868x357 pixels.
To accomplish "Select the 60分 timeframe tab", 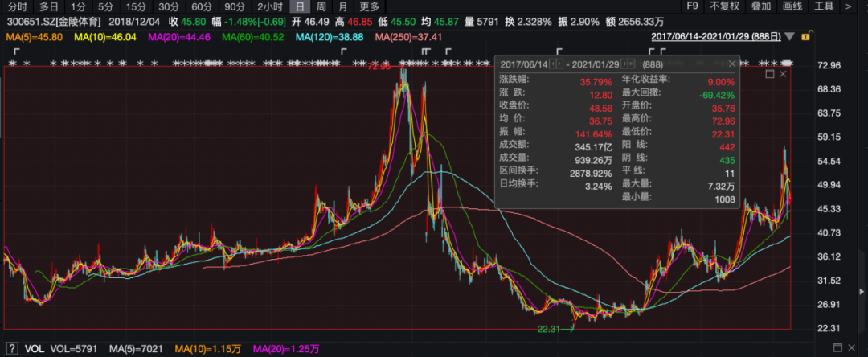I will tap(201, 6).
